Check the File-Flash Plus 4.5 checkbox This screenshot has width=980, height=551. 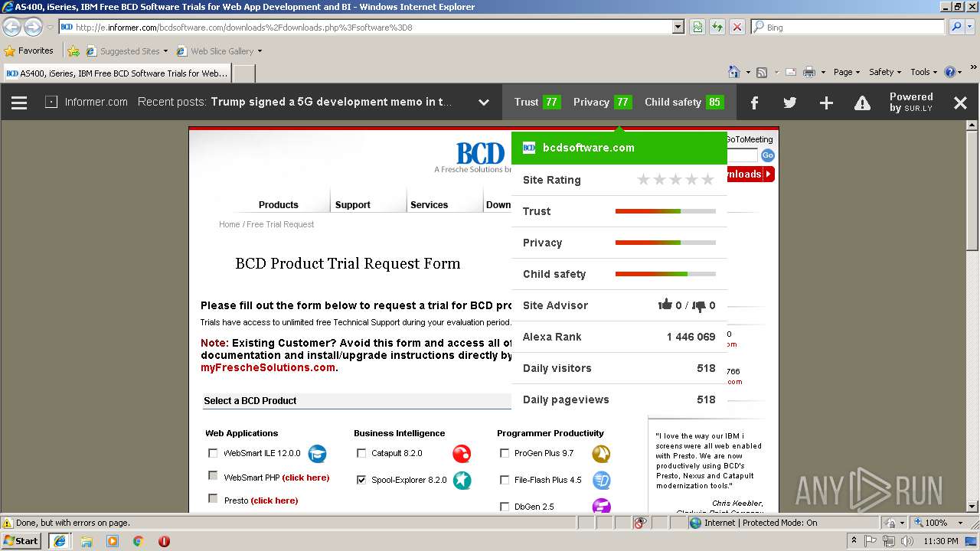(x=505, y=480)
